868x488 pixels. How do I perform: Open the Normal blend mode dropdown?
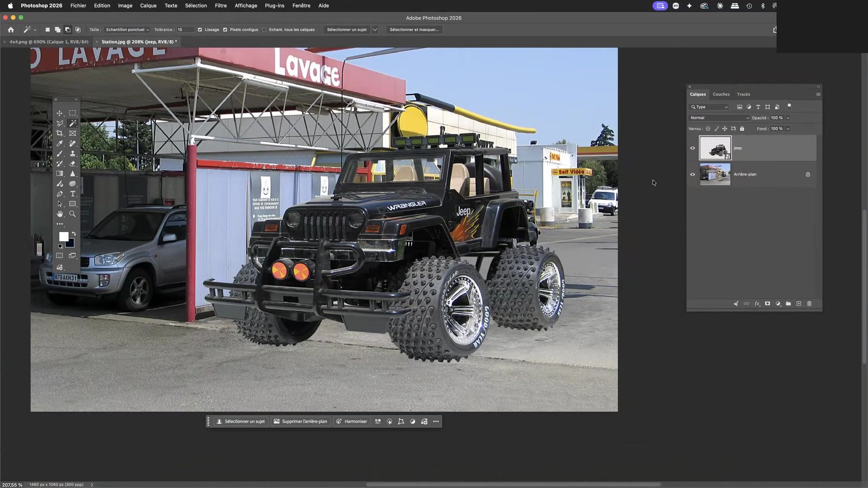tap(719, 118)
